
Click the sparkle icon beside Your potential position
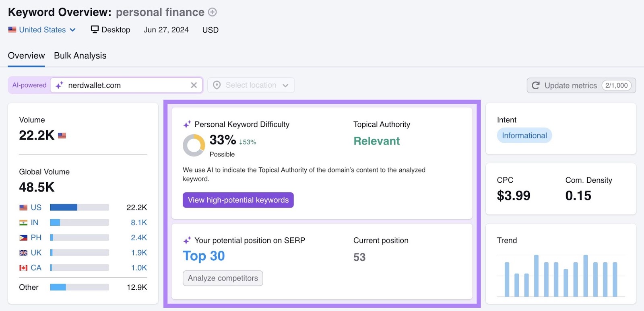click(x=186, y=240)
